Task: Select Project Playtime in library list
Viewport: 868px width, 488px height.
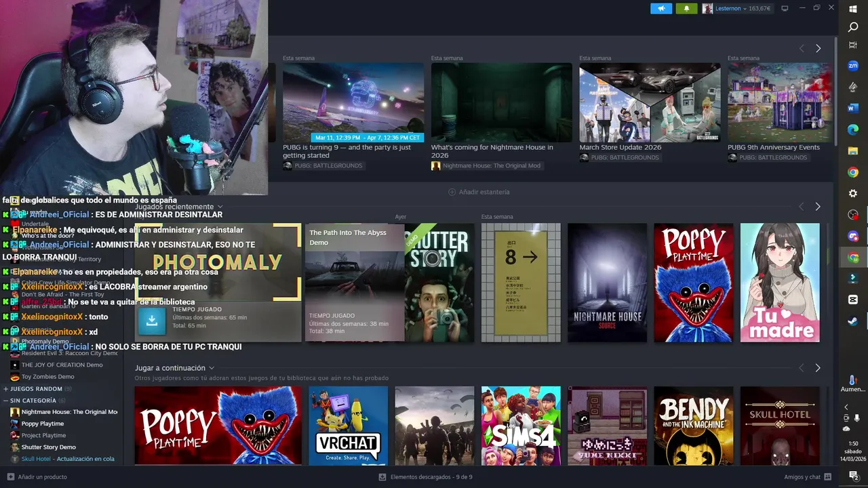Action: [43, 436]
